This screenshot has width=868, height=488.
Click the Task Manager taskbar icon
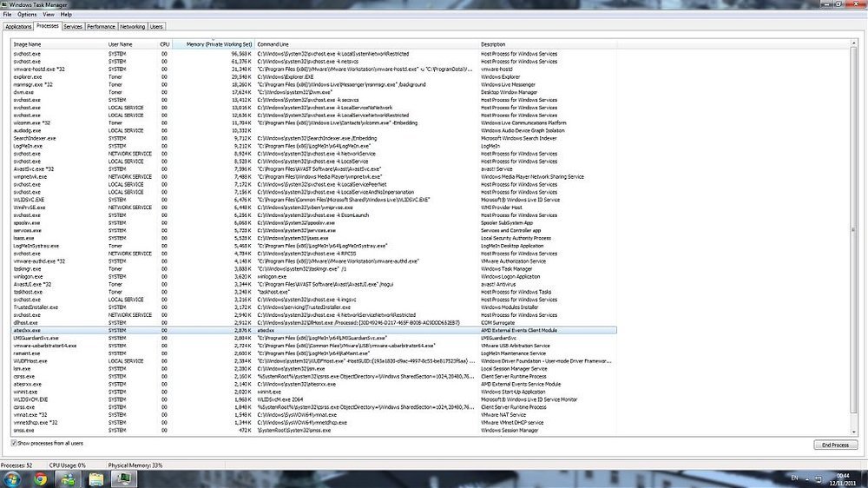pos(123,479)
